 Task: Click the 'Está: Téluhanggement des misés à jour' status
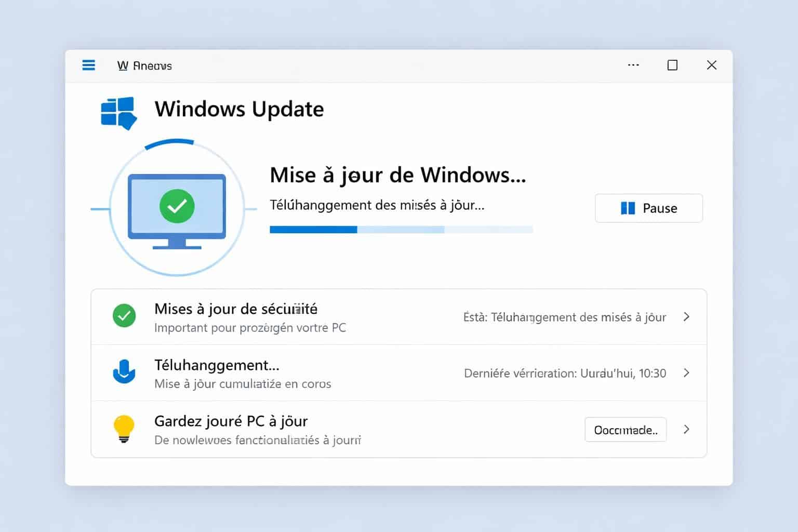click(x=565, y=317)
